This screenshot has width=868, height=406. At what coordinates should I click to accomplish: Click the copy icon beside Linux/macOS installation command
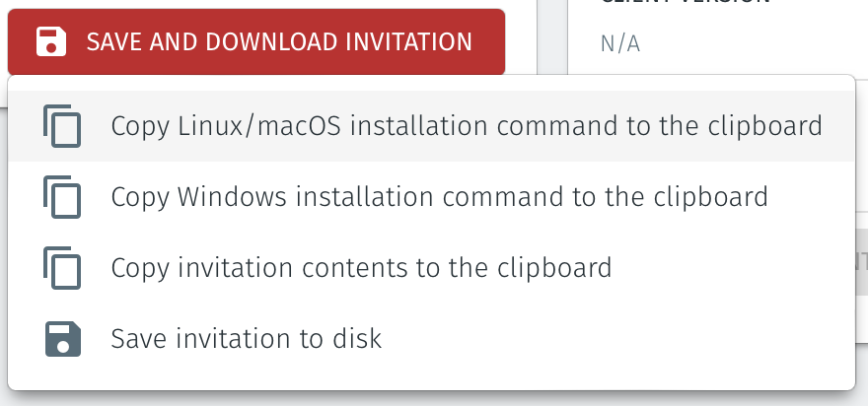[63, 127]
